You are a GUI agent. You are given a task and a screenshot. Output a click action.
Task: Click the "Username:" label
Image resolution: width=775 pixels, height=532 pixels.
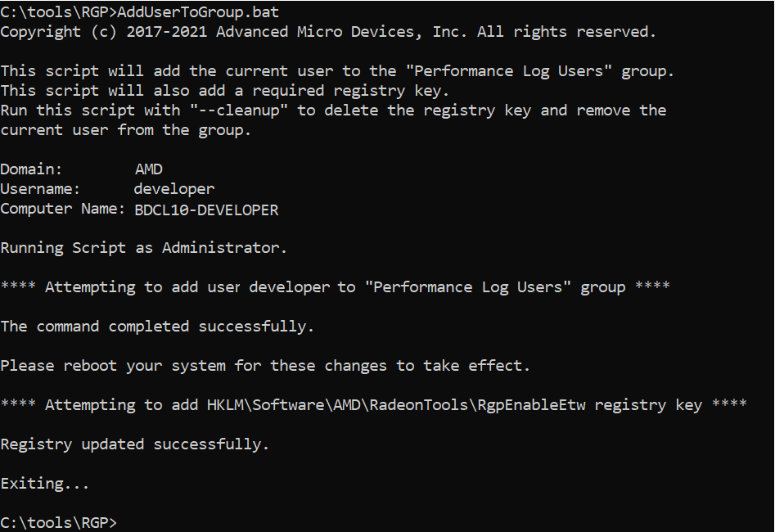tap(40, 189)
